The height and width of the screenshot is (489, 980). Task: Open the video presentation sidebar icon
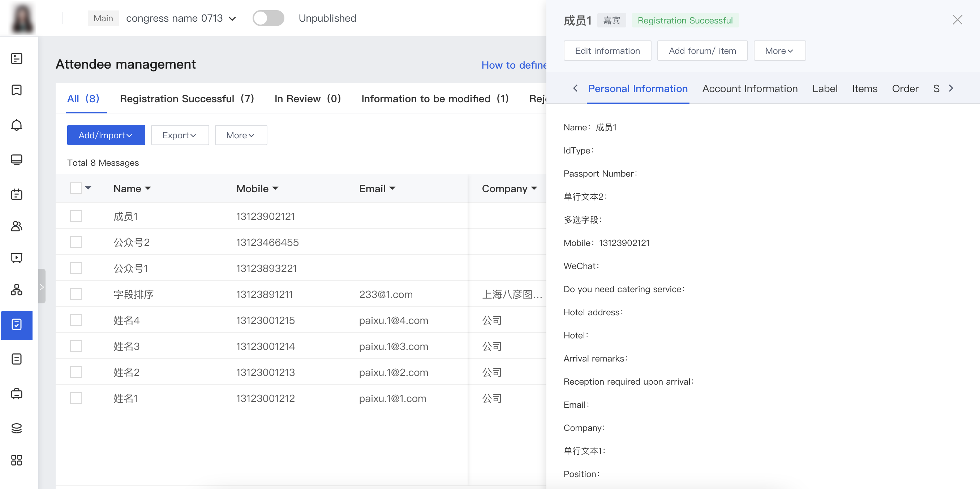point(16,258)
